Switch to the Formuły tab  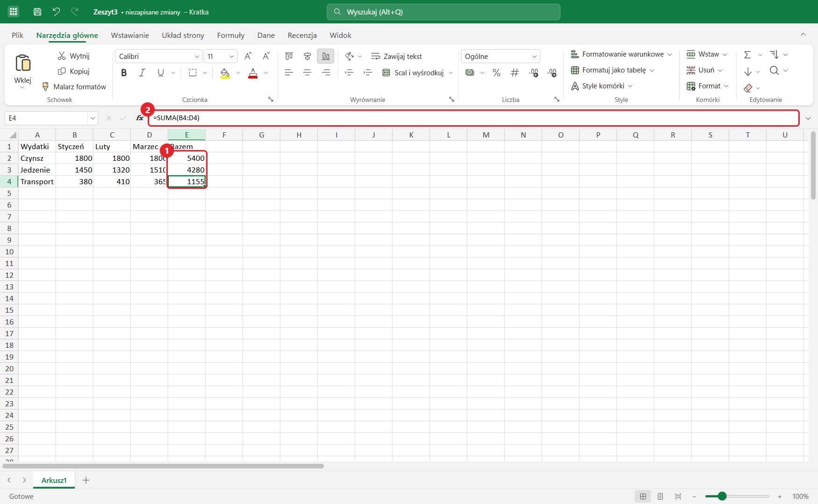coord(231,35)
